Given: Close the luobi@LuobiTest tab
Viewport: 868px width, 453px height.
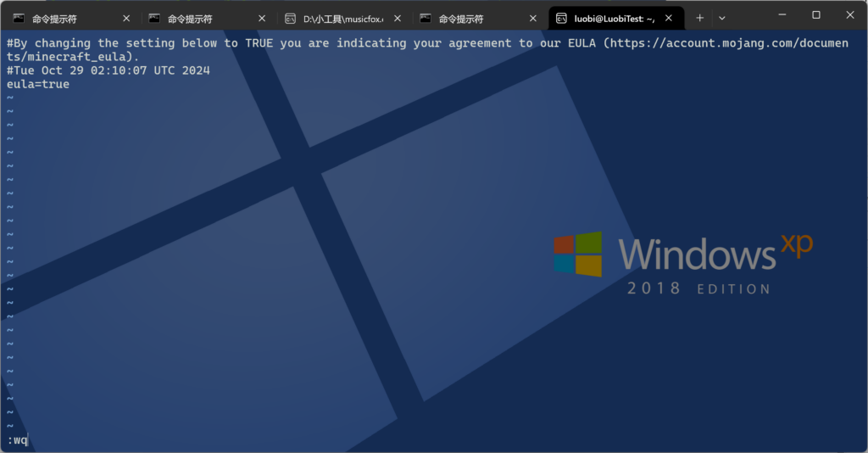Looking at the screenshot, I should [x=669, y=18].
